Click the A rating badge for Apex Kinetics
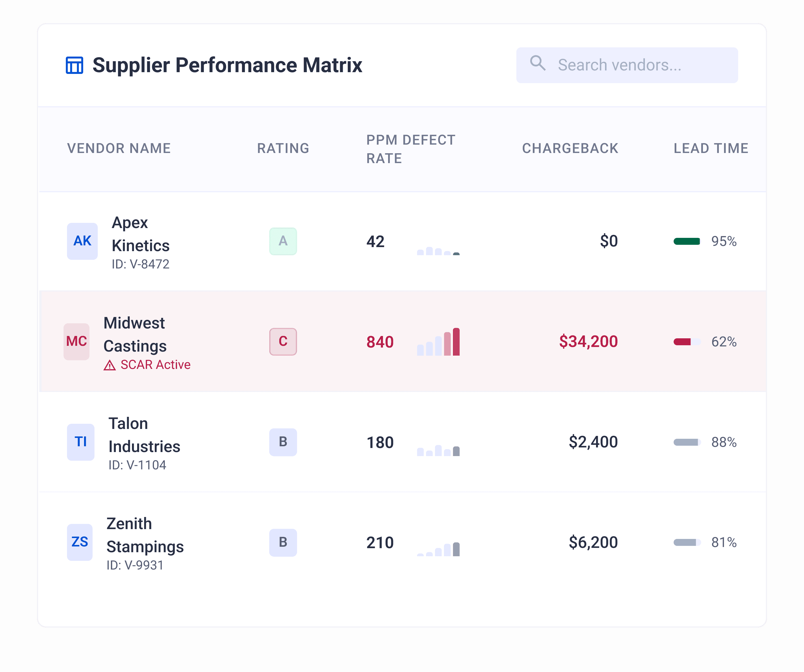 pos(283,241)
